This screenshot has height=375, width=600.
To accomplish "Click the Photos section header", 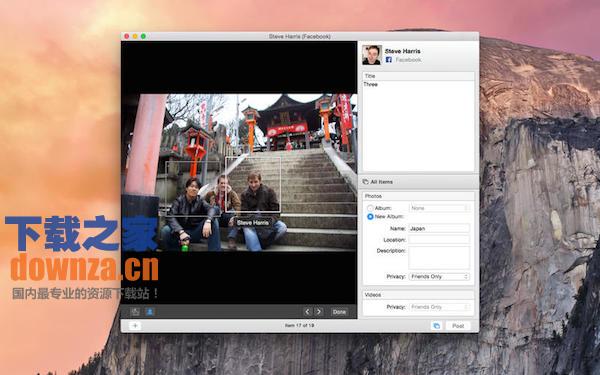I will (x=418, y=196).
